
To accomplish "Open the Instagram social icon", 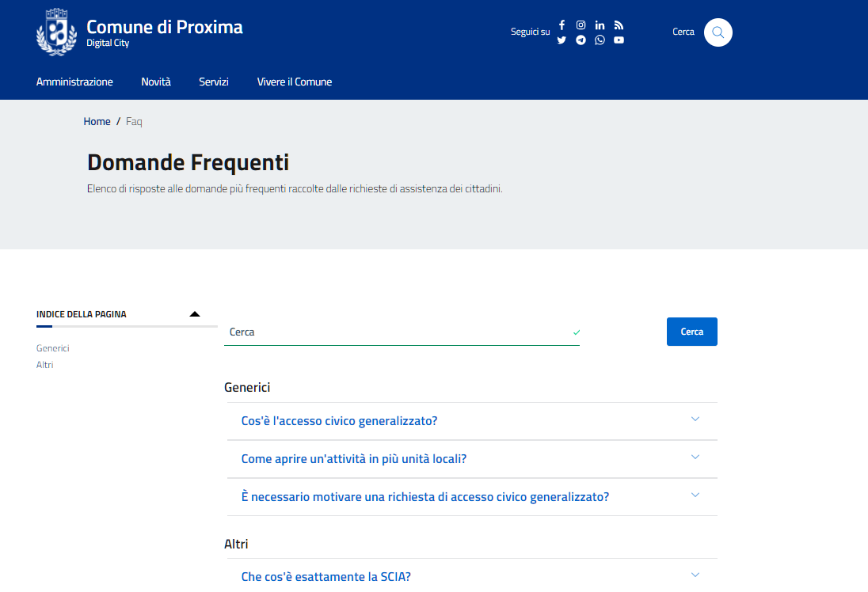I will coord(581,25).
